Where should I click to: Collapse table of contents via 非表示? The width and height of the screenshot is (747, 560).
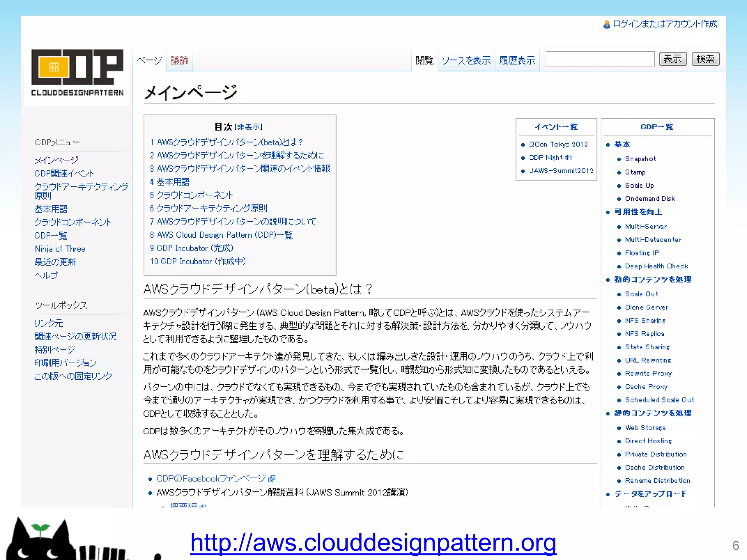[248, 127]
